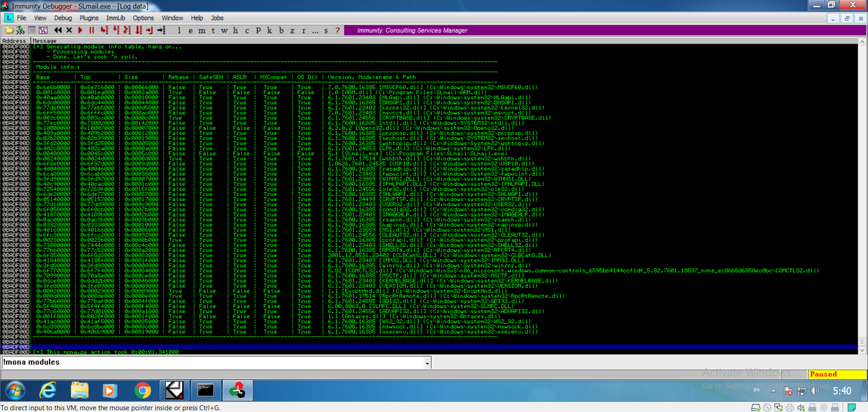
Task: Click the Go to address arrow icon
Action: click(161, 30)
